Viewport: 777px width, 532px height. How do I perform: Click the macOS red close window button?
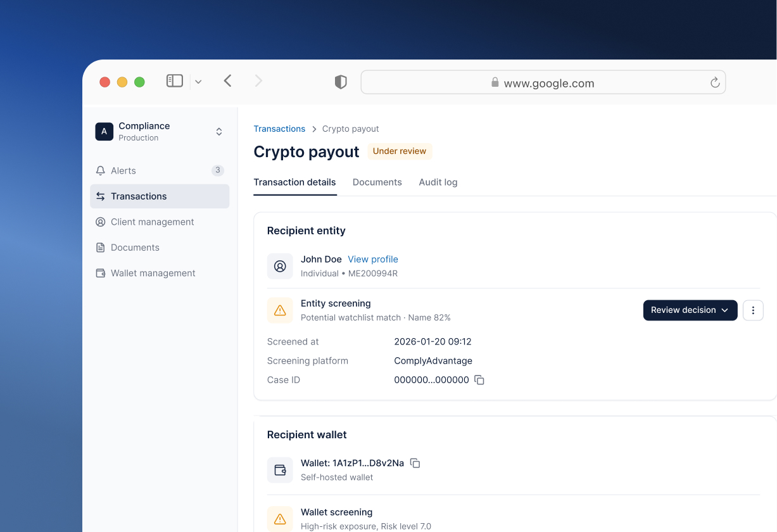point(105,82)
